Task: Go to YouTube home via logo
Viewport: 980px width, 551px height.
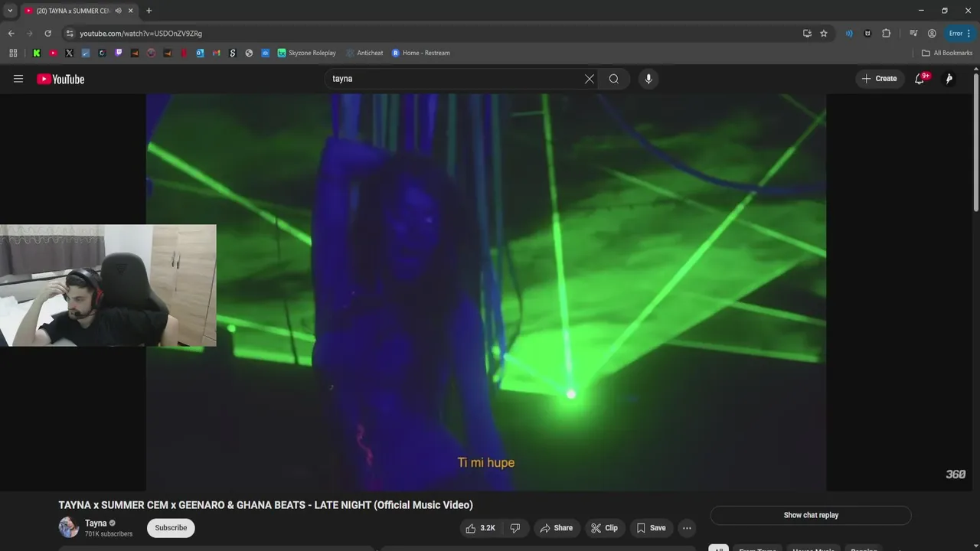Action: tap(60, 79)
